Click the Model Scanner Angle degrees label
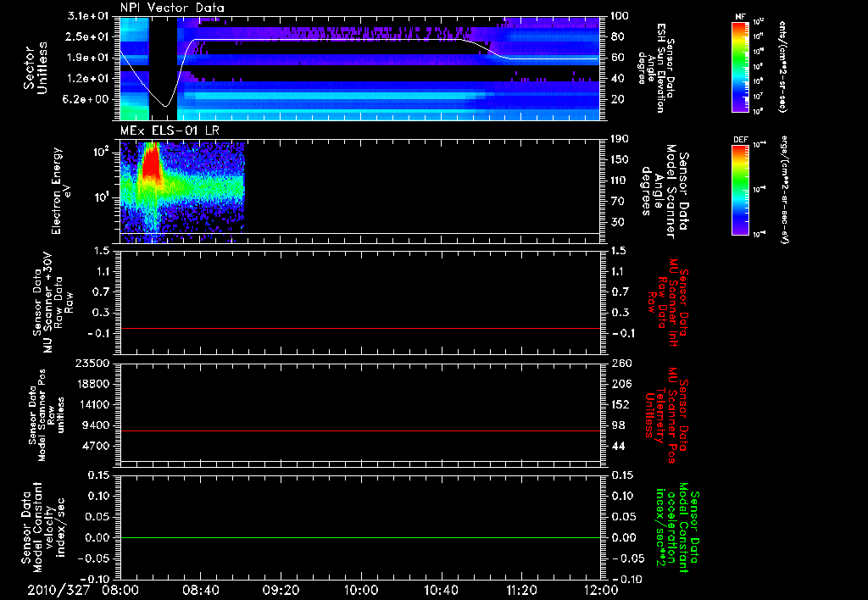868x600 pixels. (x=667, y=191)
